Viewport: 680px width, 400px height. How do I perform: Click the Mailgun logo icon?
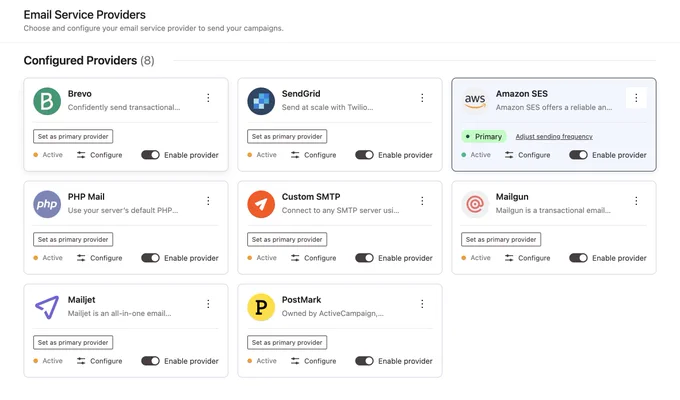(475, 204)
